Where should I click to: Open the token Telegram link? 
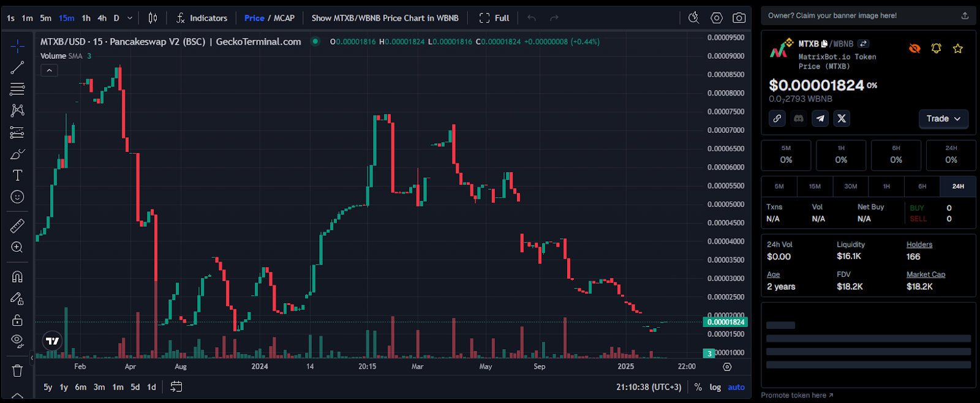tap(820, 118)
